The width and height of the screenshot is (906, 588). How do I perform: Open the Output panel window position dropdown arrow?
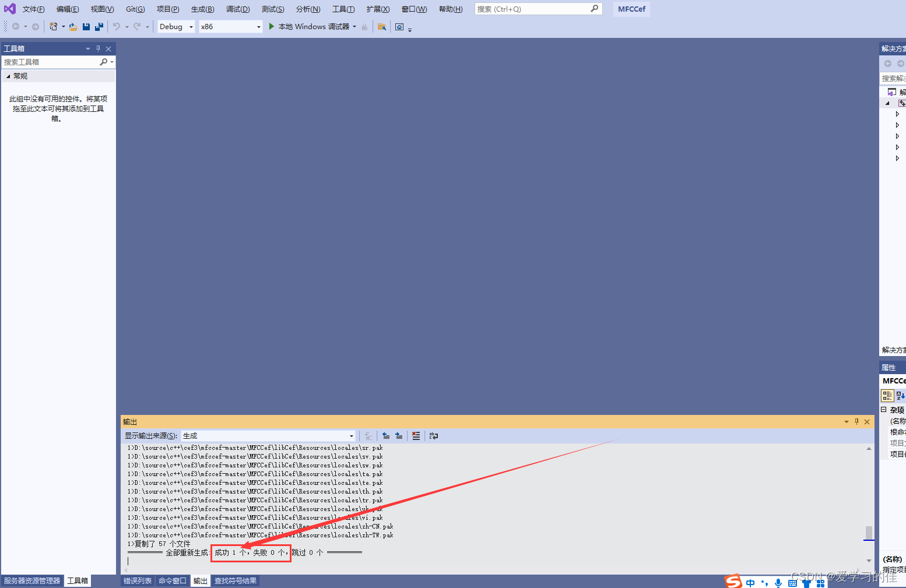[847, 422]
